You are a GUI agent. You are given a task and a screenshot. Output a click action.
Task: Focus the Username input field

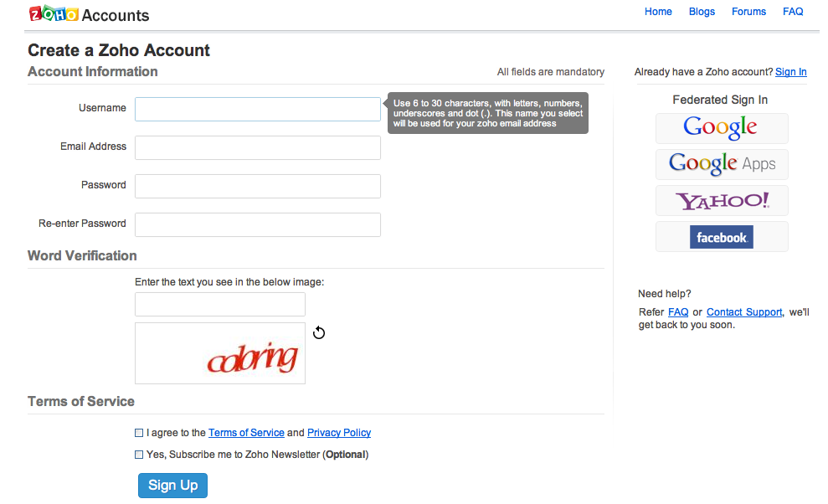(x=258, y=109)
